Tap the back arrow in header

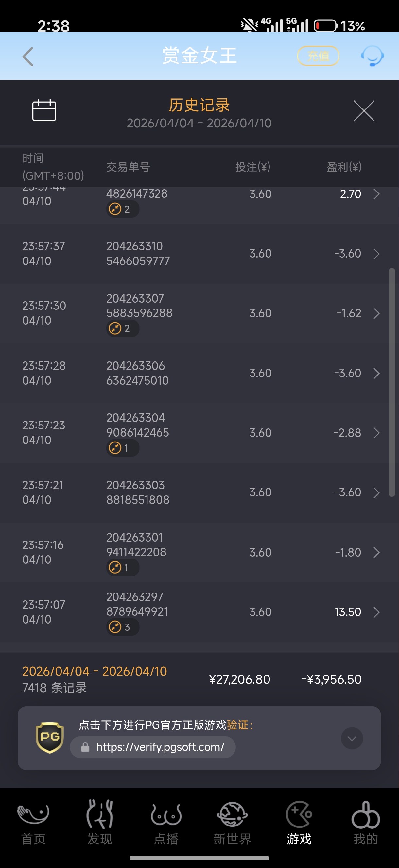tap(28, 57)
